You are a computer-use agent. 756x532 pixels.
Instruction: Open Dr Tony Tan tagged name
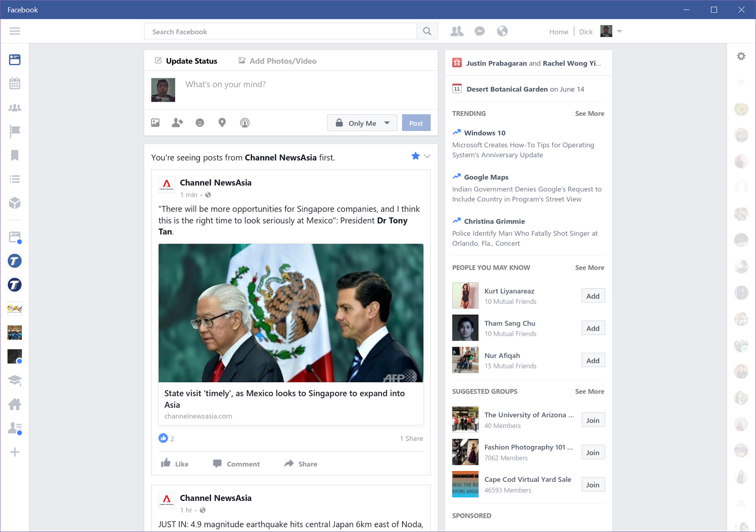[283, 226]
